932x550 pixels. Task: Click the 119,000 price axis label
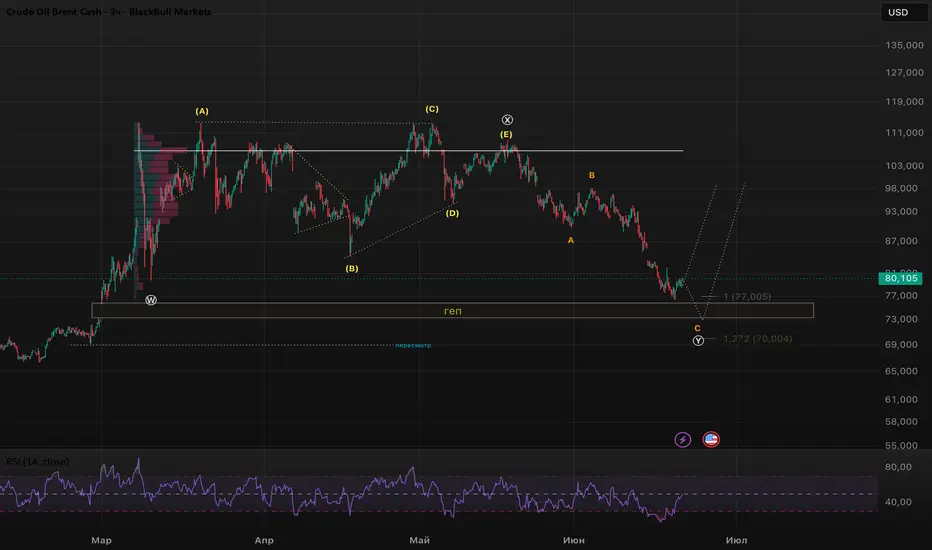(904, 102)
